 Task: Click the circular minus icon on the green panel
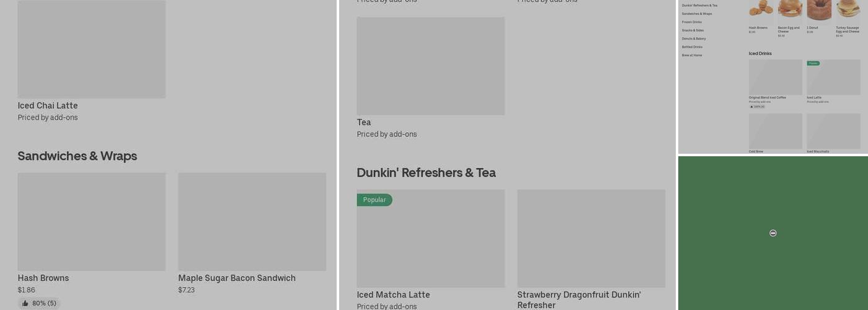pyautogui.click(x=773, y=233)
